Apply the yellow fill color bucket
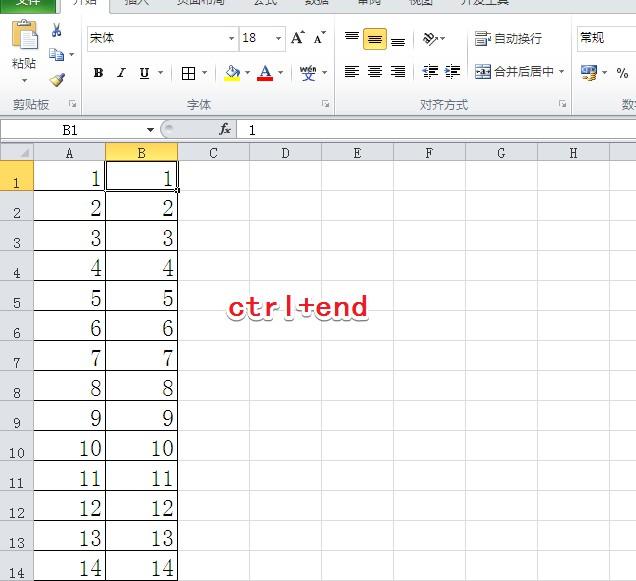 (232, 73)
